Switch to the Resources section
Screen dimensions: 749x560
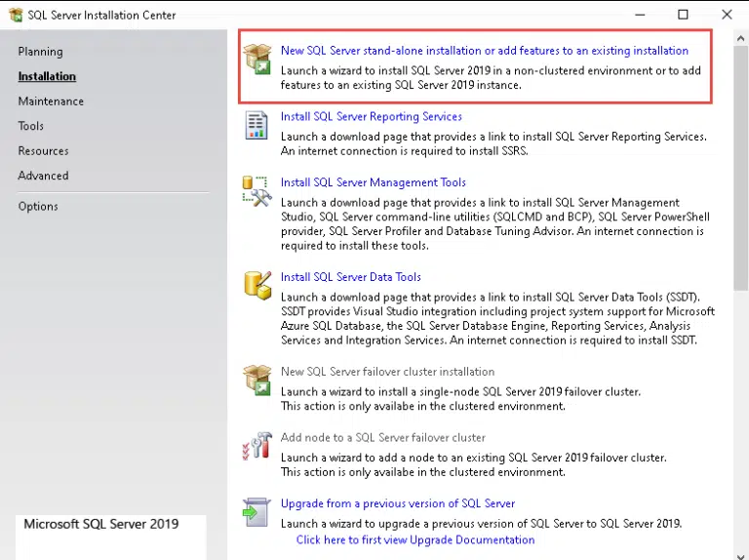click(43, 151)
